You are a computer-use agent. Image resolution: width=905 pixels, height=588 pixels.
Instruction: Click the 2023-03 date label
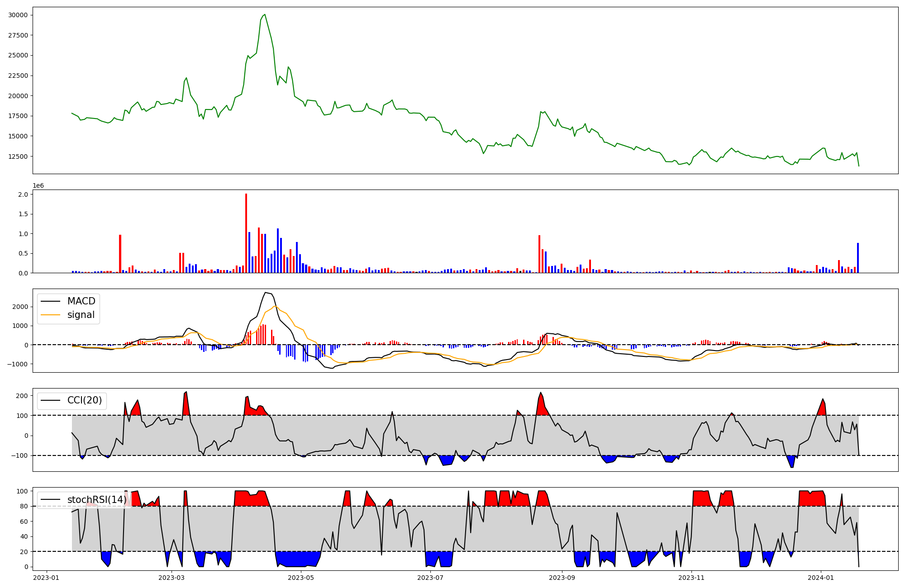tap(171, 578)
